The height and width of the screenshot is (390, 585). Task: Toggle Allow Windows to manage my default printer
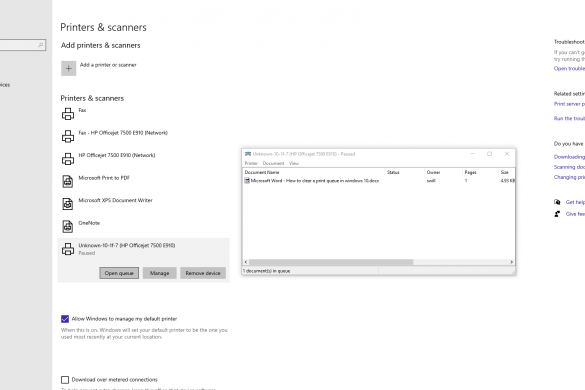point(65,319)
